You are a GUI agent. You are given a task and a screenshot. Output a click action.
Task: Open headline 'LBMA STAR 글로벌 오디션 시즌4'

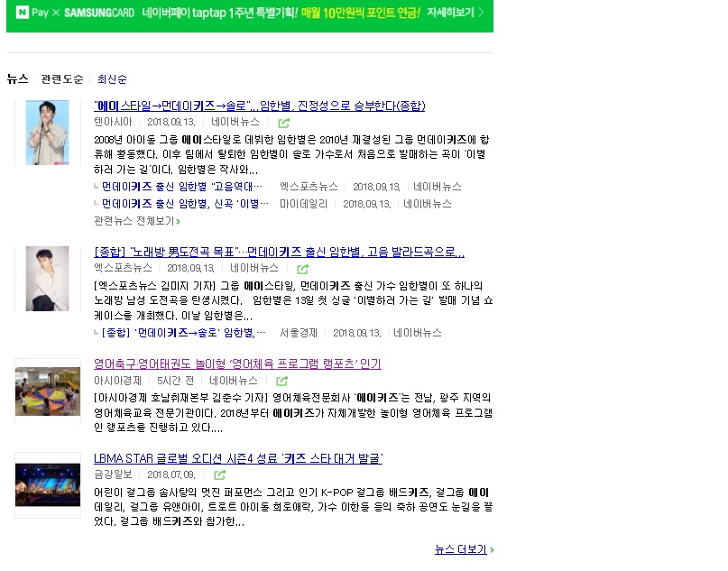(238, 458)
